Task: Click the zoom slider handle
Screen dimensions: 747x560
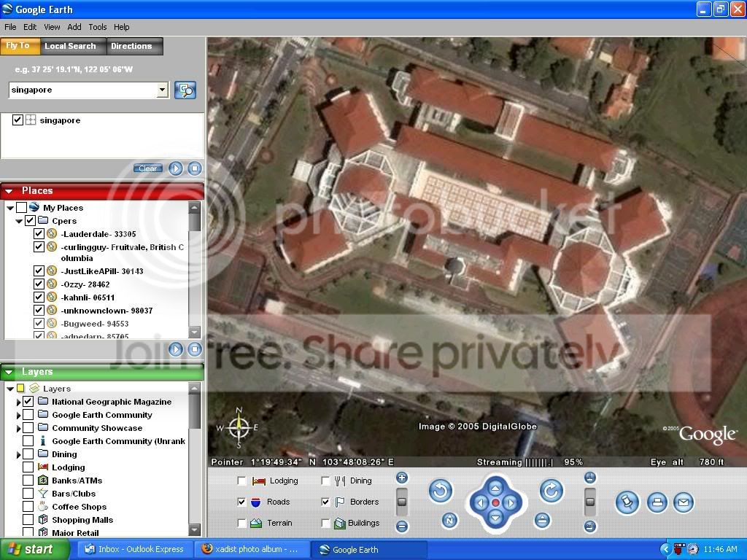Action: (402, 502)
